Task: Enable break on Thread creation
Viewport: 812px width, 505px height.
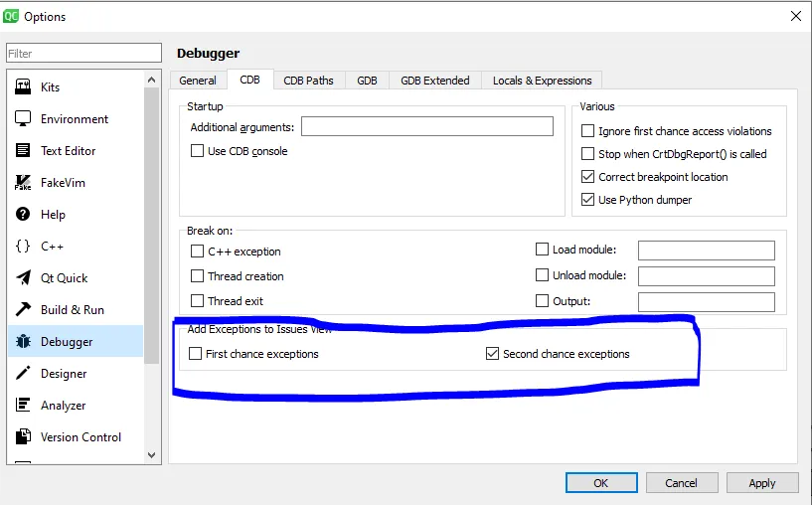Action: pos(197,276)
